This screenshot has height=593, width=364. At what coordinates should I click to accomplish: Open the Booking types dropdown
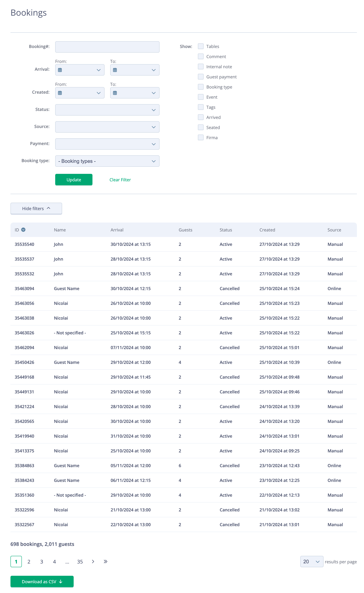[107, 161]
